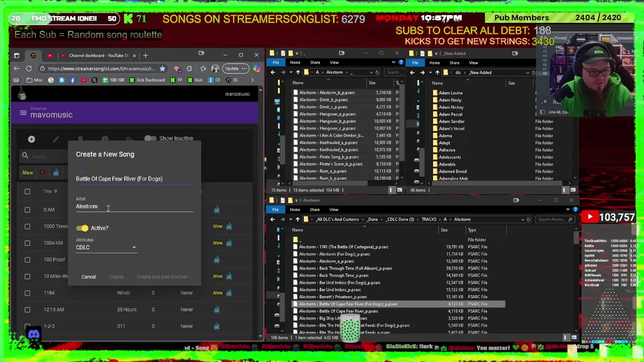
Task: Expand the ribbon chevron in top-left Explorer
Action: point(393,62)
